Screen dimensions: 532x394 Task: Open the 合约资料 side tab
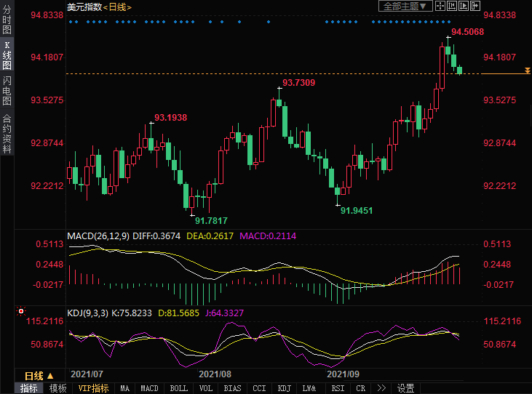coord(7,133)
